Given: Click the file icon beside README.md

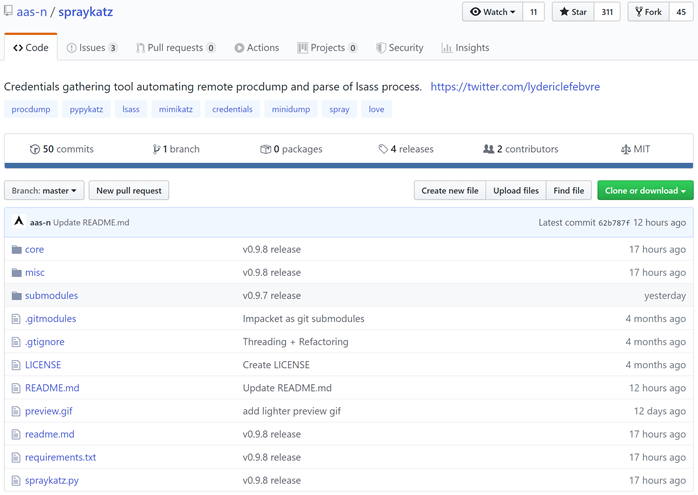Looking at the screenshot, I should [x=16, y=388].
